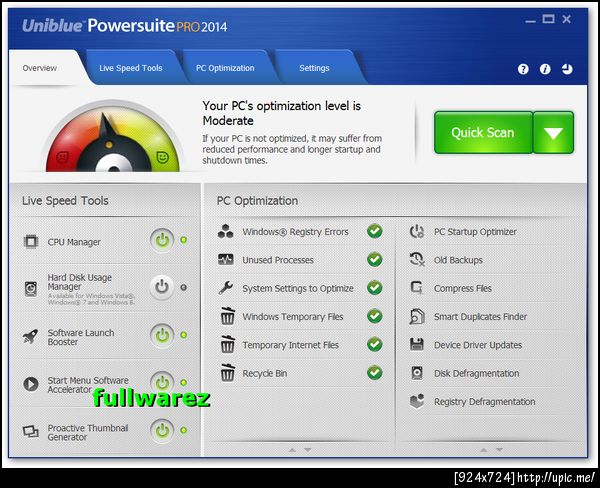Click the Windows Registry Errors cubes icon
Viewport: 600px width, 488px height.
coord(225,232)
